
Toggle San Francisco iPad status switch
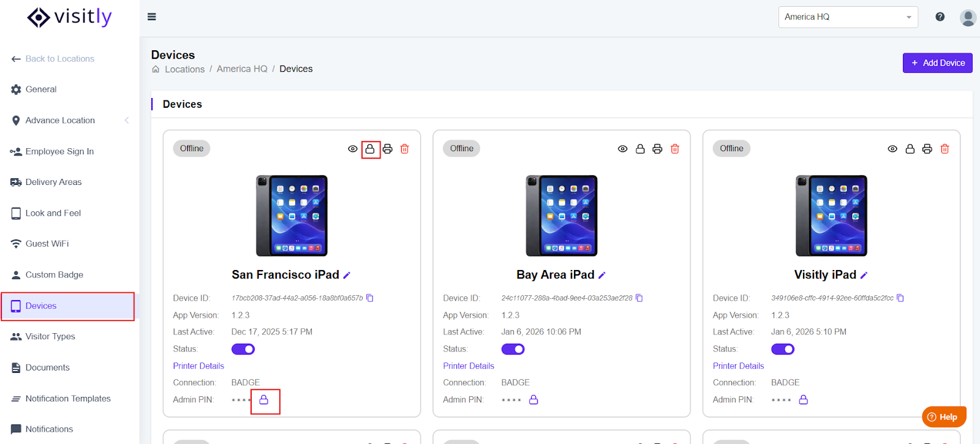(243, 349)
